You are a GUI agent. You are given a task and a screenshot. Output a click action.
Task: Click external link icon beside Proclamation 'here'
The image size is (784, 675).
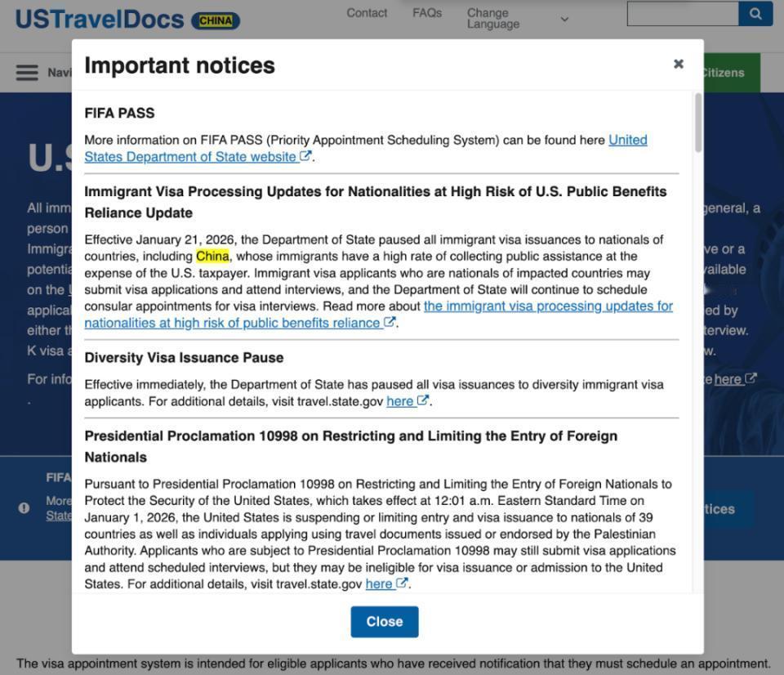(x=402, y=583)
